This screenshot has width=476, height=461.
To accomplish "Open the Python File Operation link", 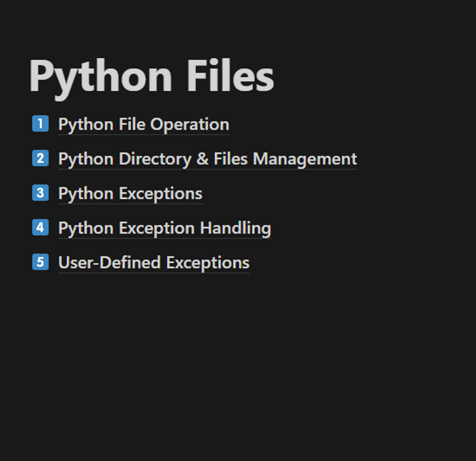I will click(x=144, y=124).
